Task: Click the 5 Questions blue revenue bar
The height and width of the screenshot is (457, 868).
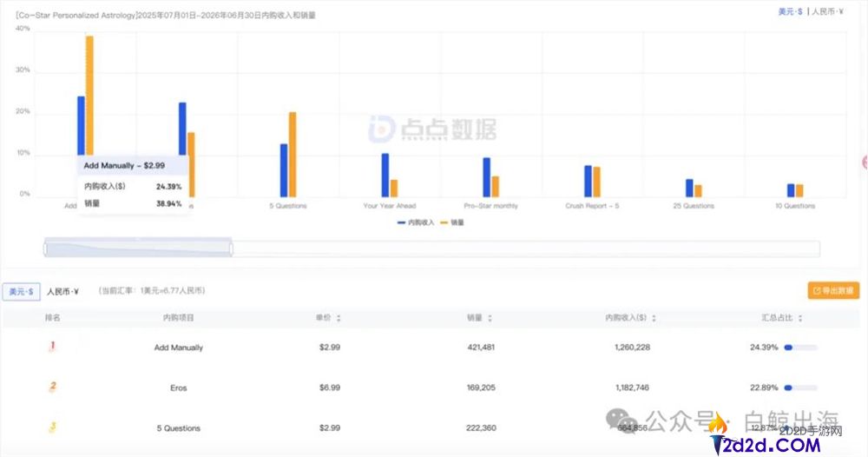Action: coord(284,170)
